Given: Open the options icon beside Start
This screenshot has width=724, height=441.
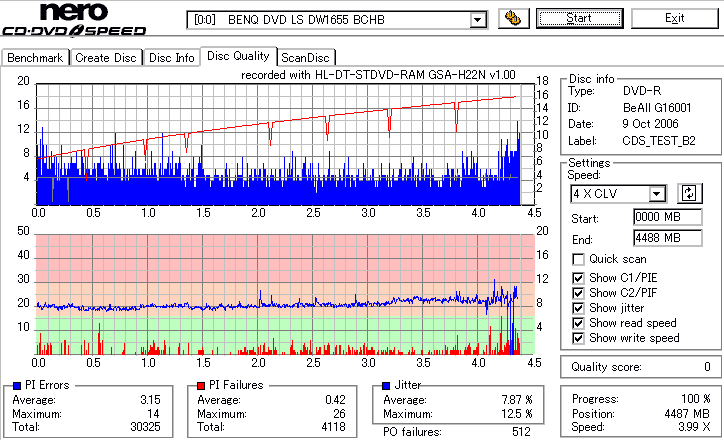Looking at the screenshot, I should (x=513, y=18).
